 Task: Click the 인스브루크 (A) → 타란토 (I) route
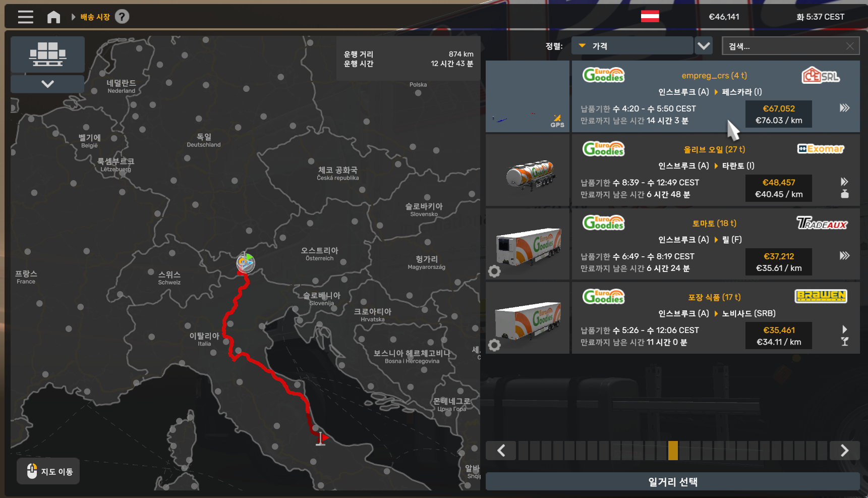click(706, 165)
